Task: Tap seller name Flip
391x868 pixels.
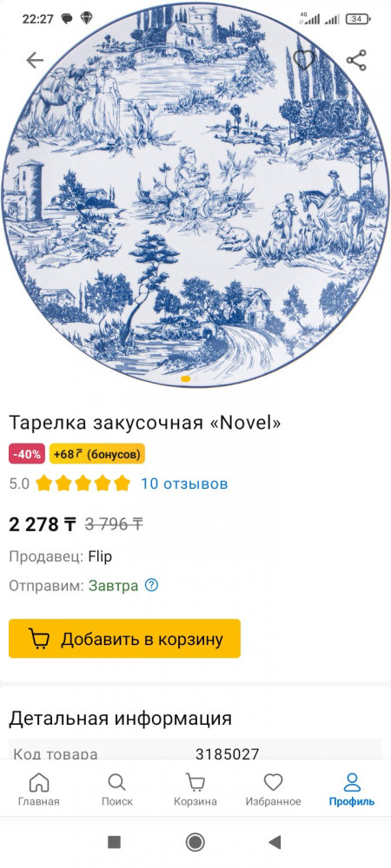Action: click(100, 556)
